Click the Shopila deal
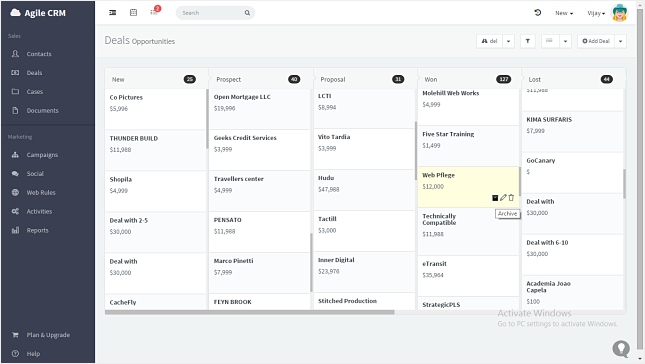This screenshot has height=364, width=645. (155, 191)
